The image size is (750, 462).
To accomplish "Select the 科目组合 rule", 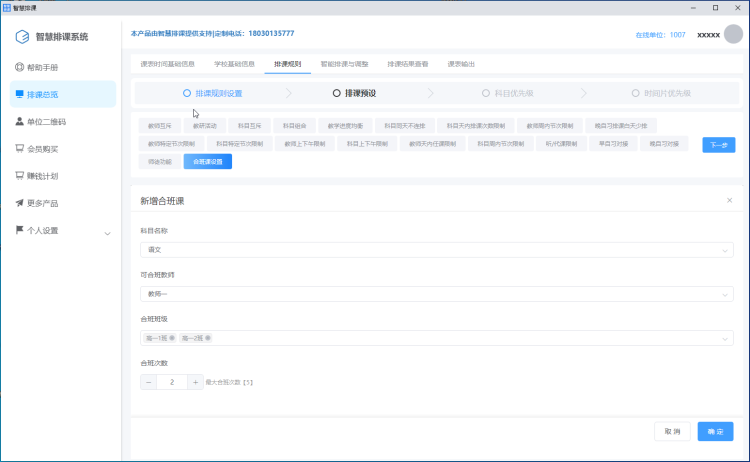I will pos(294,126).
